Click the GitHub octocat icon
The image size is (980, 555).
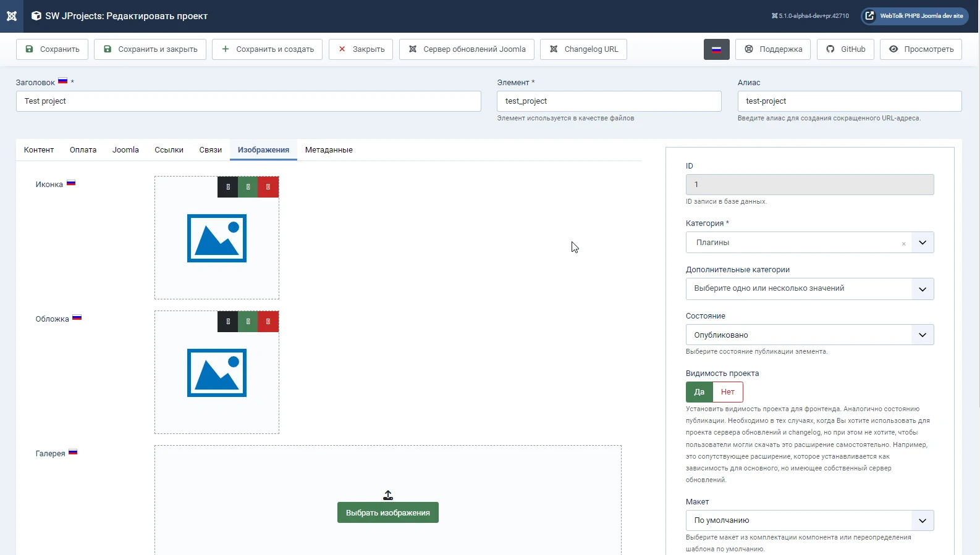[x=830, y=49]
